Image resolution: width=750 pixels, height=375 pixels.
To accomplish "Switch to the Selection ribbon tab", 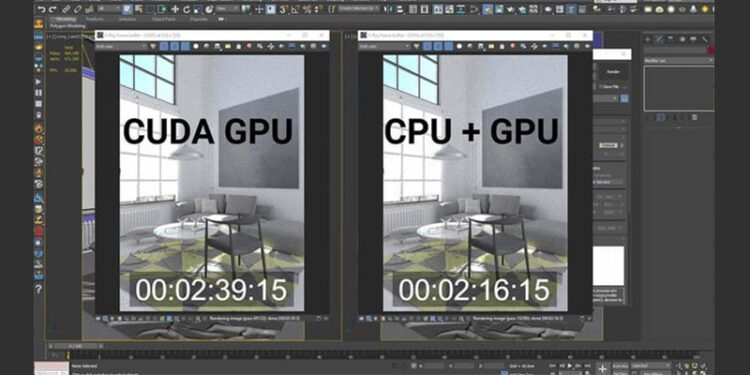I will [x=127, y=20].
